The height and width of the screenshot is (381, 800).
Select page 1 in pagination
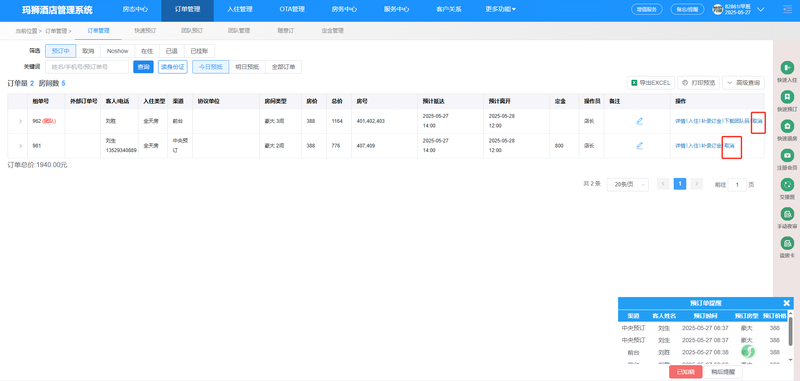[x=680, y=184]
